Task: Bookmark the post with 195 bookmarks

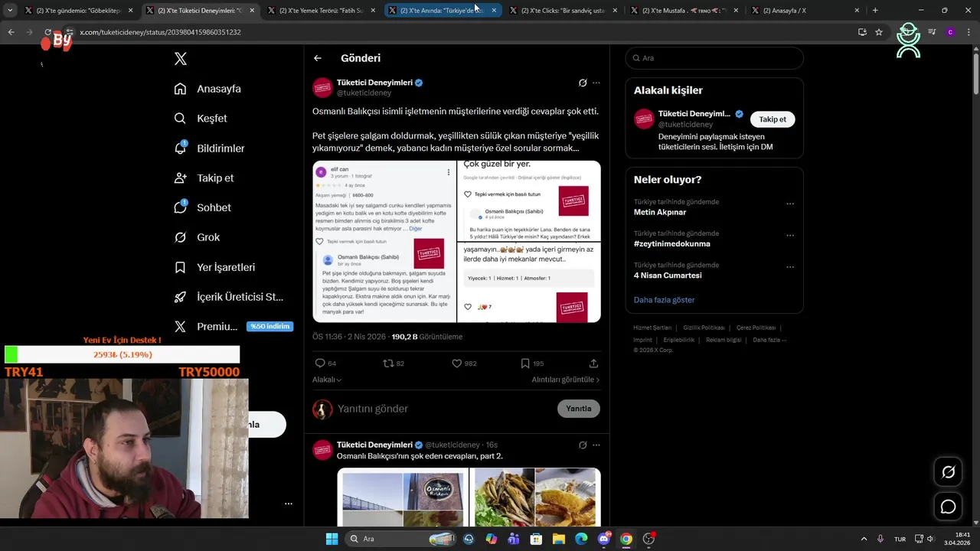Action: (x=532, y=364)
